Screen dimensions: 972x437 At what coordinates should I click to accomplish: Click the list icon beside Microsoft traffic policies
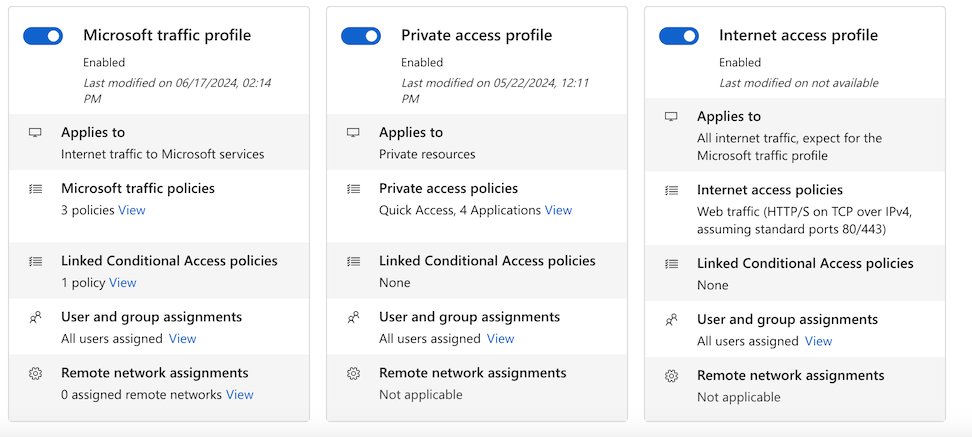[36, 189]
